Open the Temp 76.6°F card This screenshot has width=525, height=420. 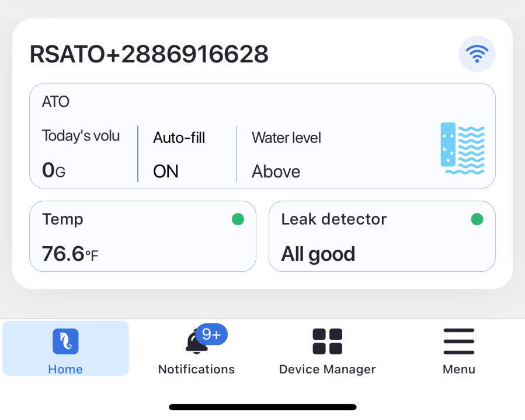click(x=142, y=236)
